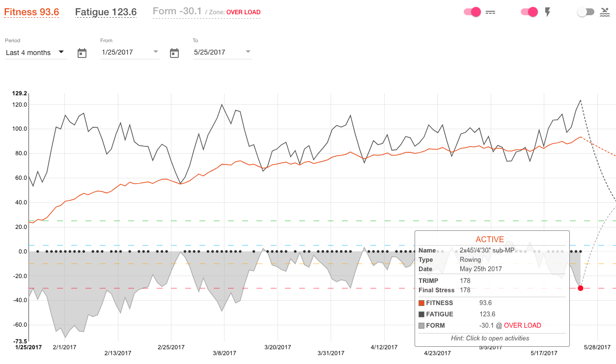The image size is (616, 364).
Task: Toggle off the dashed lines switch
Action: [472, 12]
